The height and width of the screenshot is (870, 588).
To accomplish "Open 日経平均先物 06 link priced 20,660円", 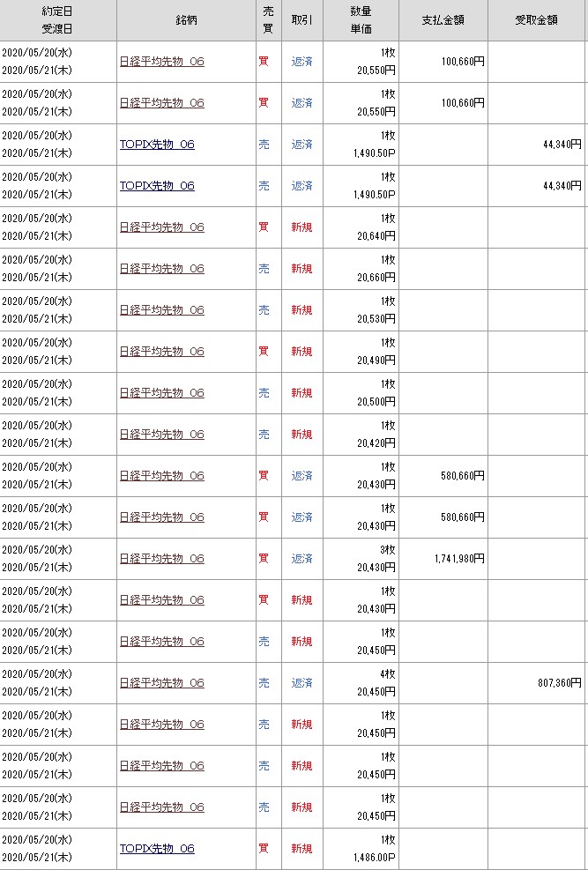I will [161, 269].
